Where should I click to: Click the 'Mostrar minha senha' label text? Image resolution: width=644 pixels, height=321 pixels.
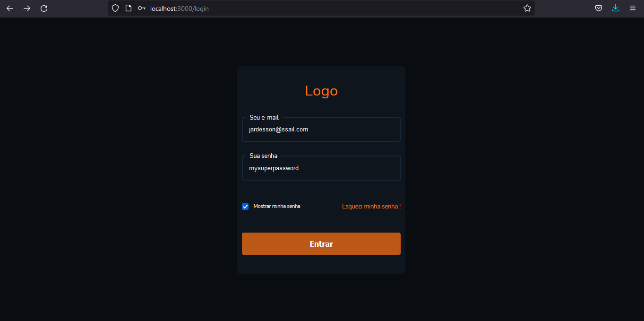tap(276, 206)
